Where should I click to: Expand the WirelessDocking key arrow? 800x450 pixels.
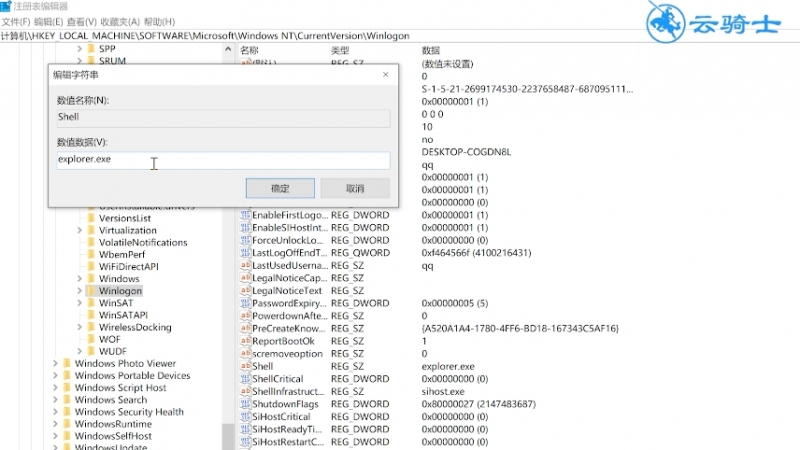[x=80, y=327]
